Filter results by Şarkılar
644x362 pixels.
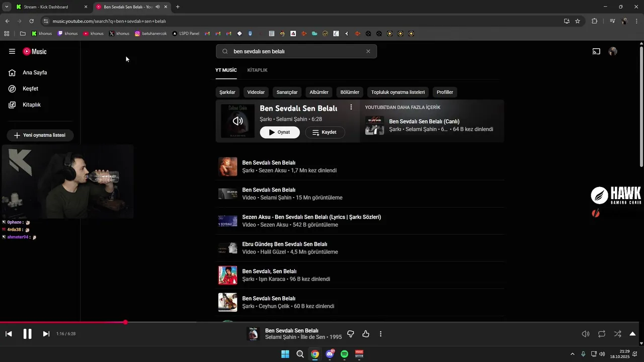(227, 92)
